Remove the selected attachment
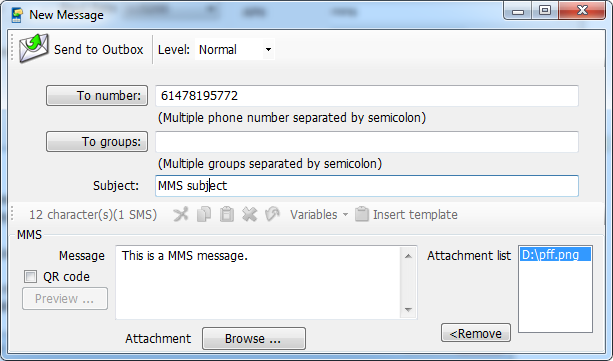This screenshot has width=613, height=361. pyautogui.click(x=476, y=333)
